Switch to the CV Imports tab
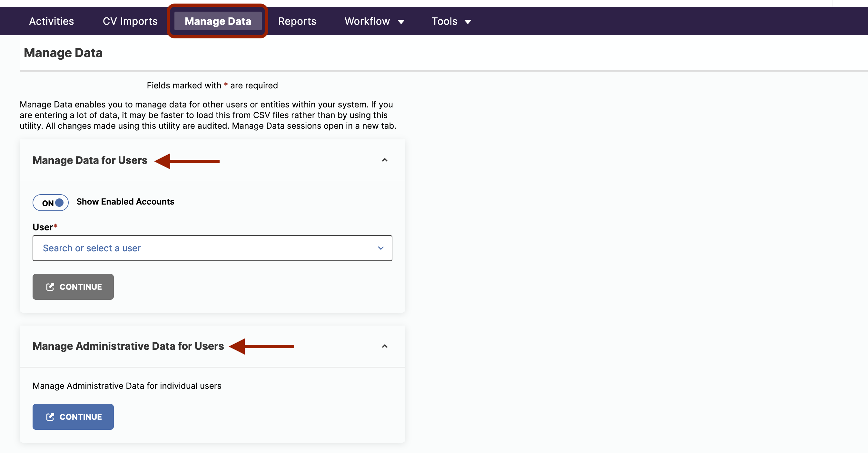 (130, 21)
